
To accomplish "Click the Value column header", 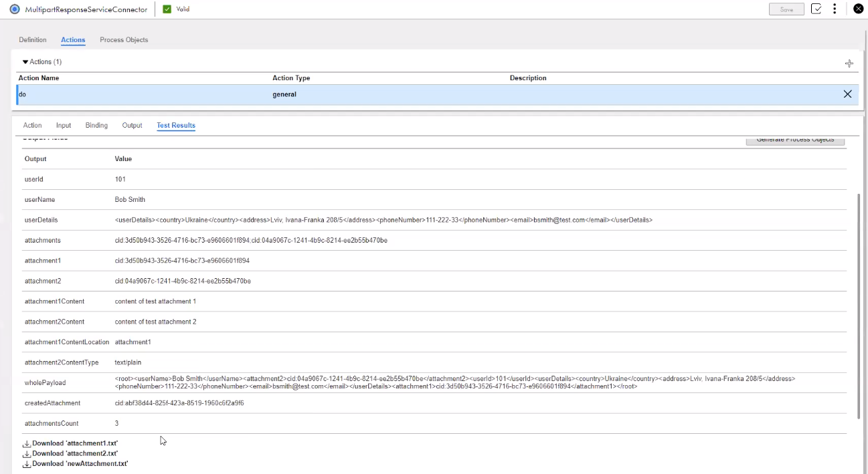I will pyautogui.click(x=123, y=159).
